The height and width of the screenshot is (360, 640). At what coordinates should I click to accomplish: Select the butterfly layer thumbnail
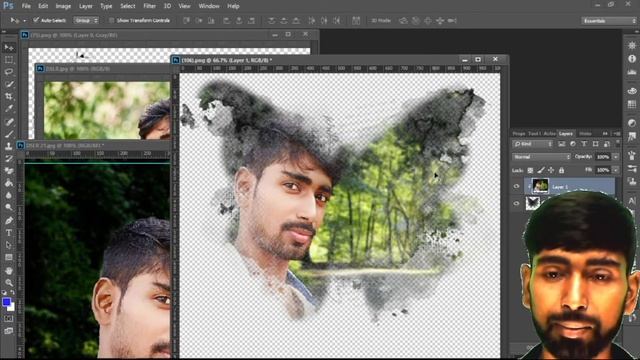click(533, 203)
